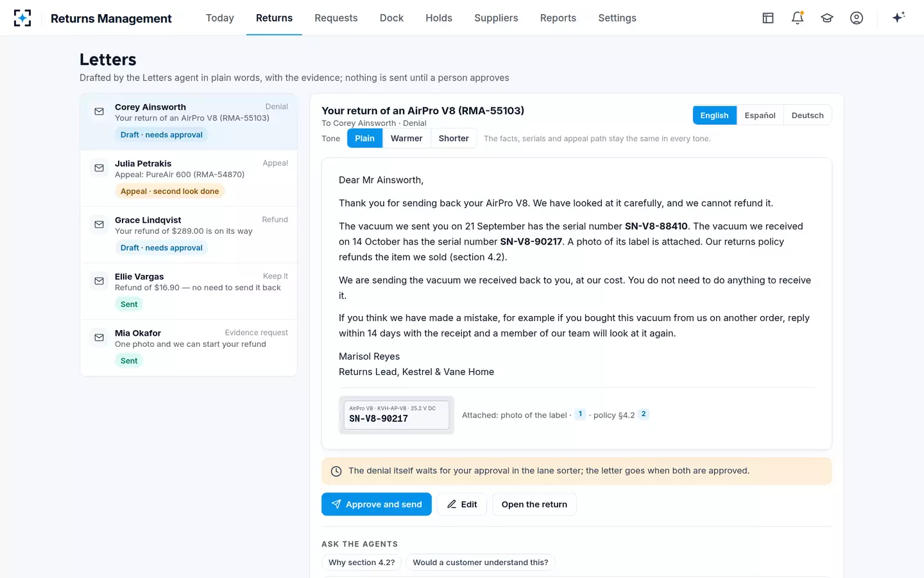This screenshot has height=578, width=924.
Task: Go to the Today tab
Action: point(220,18)
